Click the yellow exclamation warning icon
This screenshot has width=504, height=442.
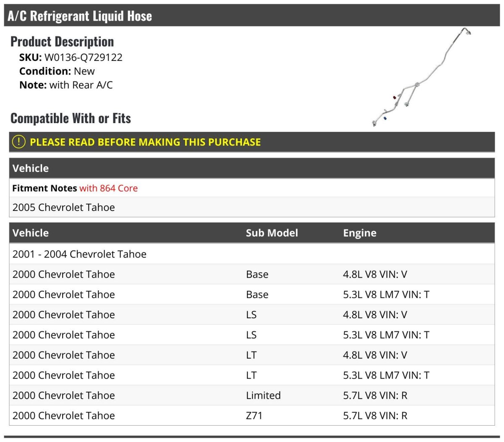pyautogui.click(x=18, y=142)
